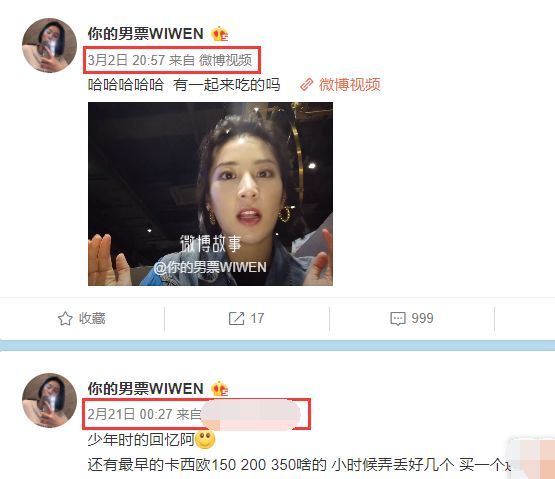The image size is (555, 479).
Task: Click the comment count 999
Action: pos(422,318)
